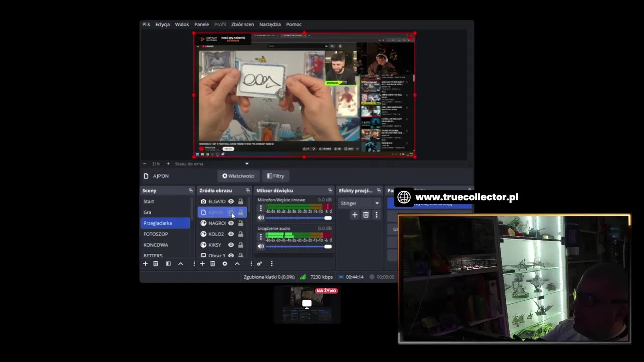The width and height of the screenshot is (644, 362).
Task: Click the KOLO2 browser source globe icon
Action: [203, 234]
